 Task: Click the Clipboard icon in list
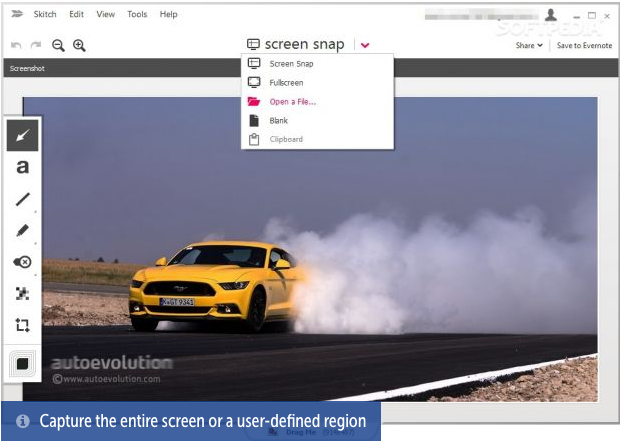point(254,139)
